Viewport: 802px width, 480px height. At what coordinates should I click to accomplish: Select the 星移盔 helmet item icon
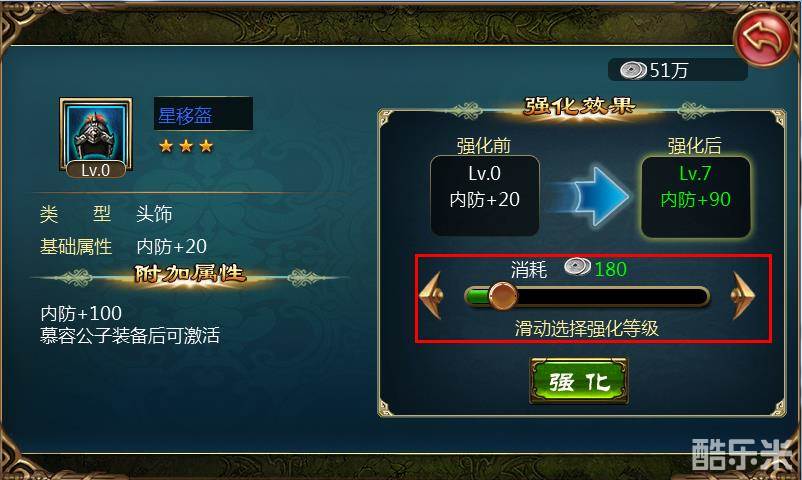click(96, 132)
